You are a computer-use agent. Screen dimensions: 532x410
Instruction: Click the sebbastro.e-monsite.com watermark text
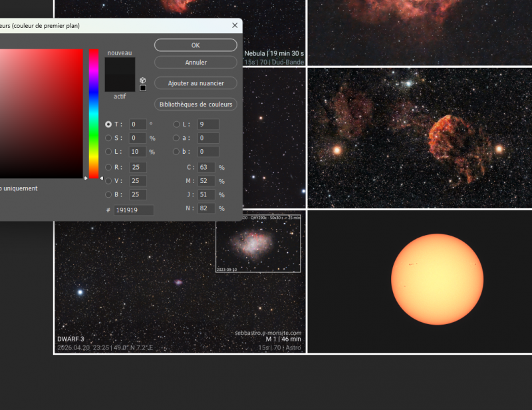click(268, 333)
